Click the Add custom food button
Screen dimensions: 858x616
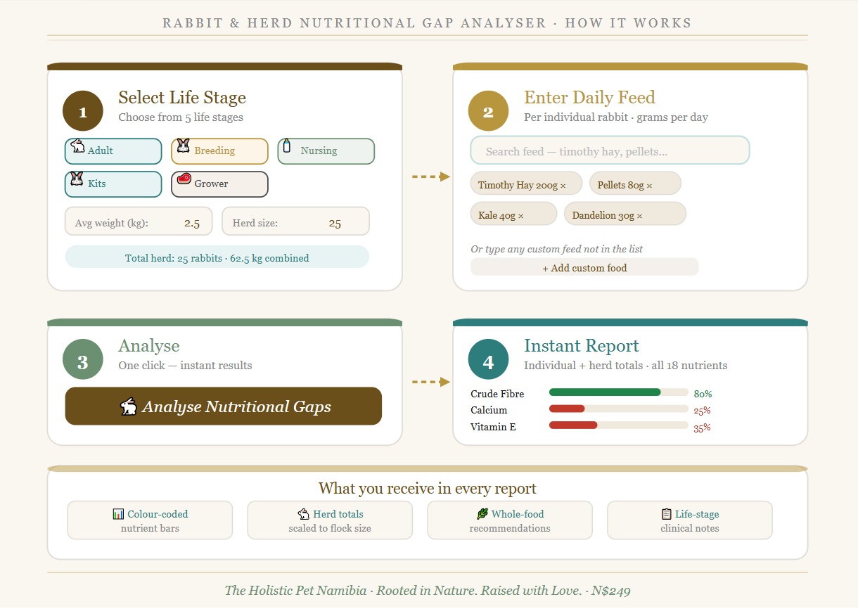[x=584, y=268]
